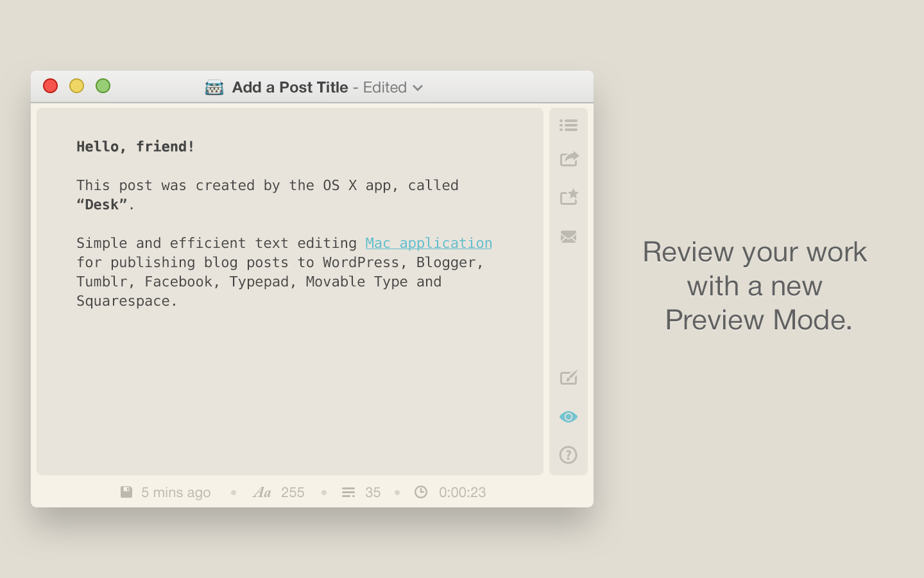Click the clock timer icon
This screenshot has width=924, height=578.
421,492
